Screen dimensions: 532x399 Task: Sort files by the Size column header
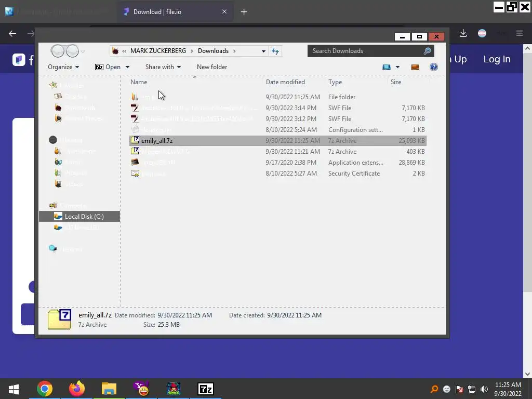click(x=408, y=82)
